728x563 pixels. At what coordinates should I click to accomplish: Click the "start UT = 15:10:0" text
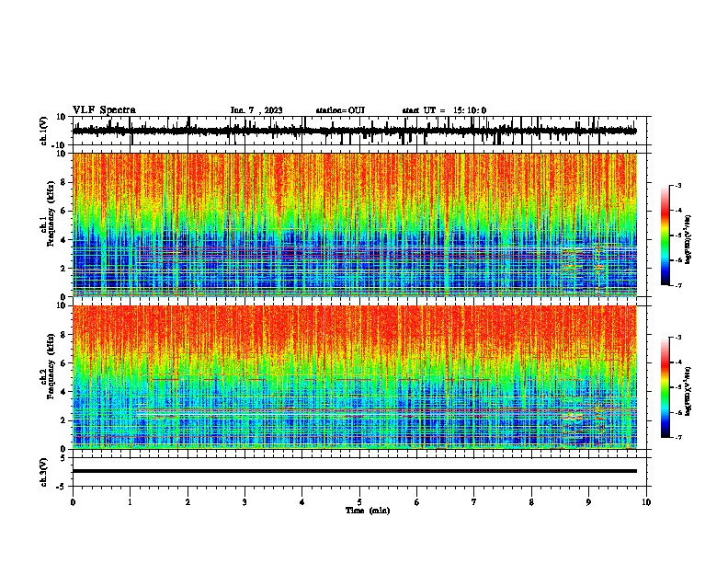coord(444,110)
